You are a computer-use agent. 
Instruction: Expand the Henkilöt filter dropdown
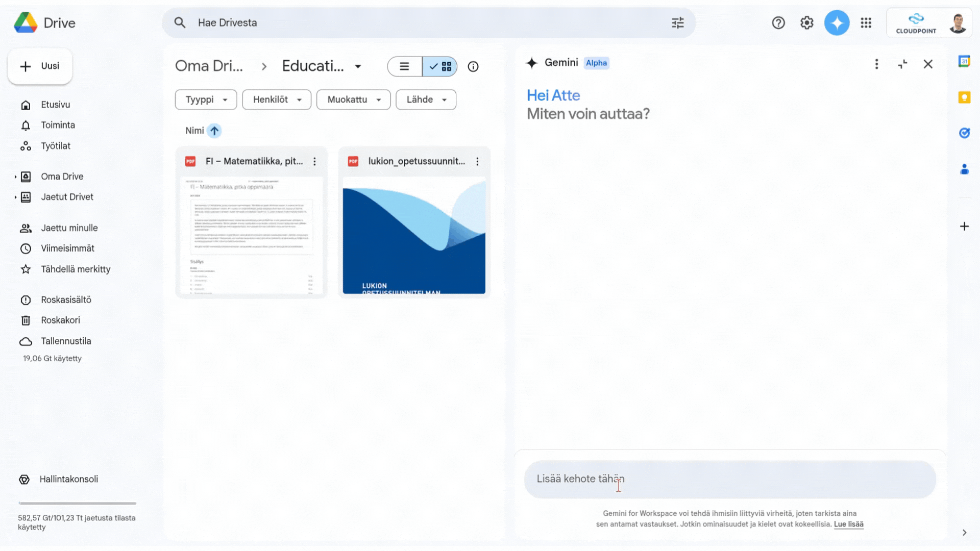click(x=276, y=99)
